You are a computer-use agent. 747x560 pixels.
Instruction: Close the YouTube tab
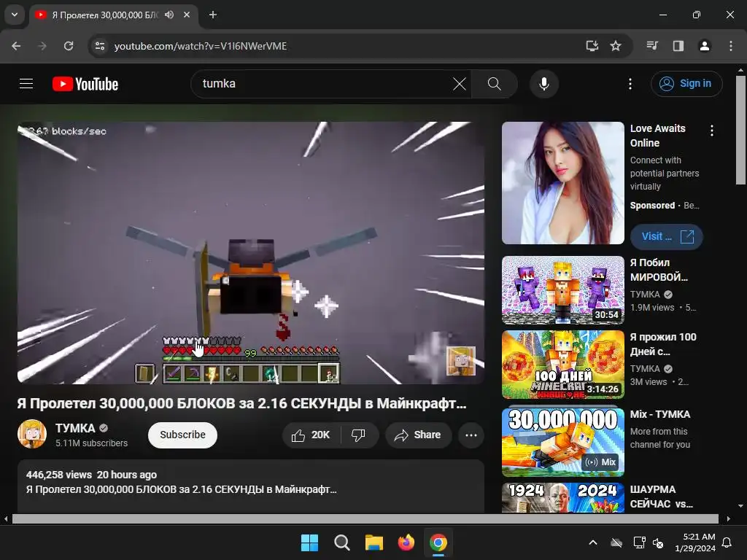tap(187, 15)
